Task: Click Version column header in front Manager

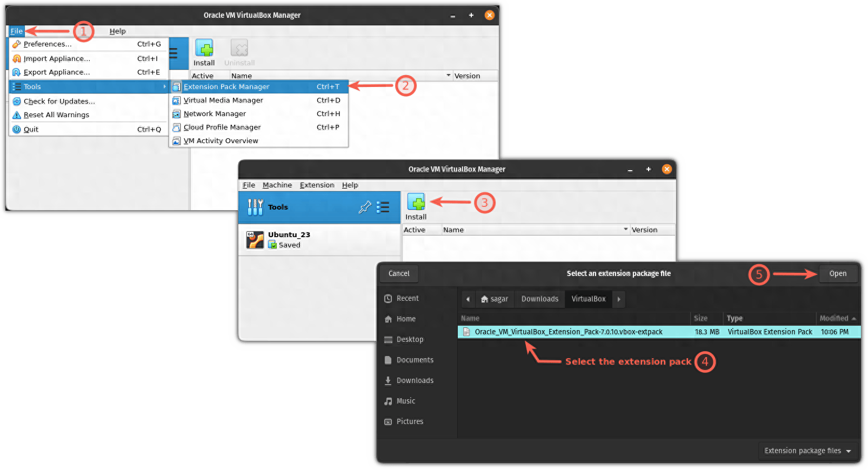Action: pyautogui.click(x=652, y=230)
